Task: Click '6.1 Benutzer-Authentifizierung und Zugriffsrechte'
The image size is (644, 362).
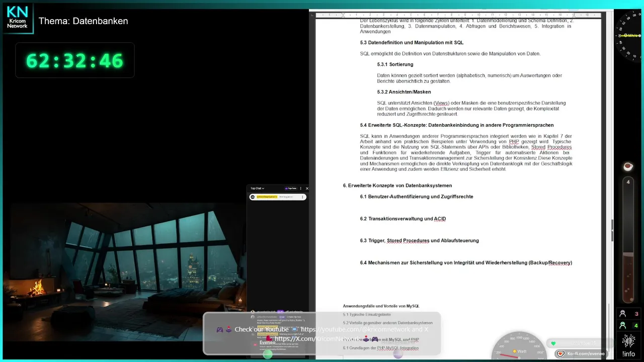Action: [417, 197]
